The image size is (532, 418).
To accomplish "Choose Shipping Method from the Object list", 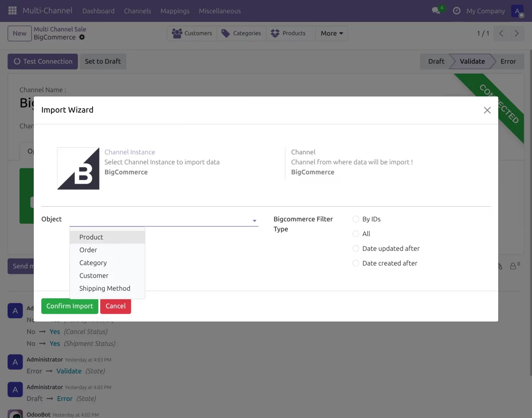I will 107,289.
